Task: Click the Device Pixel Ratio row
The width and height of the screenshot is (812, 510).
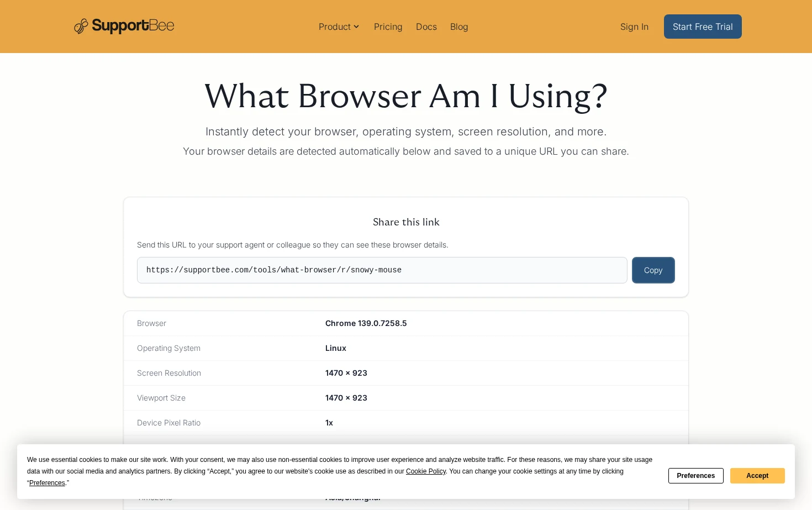Action: point(406,423)
